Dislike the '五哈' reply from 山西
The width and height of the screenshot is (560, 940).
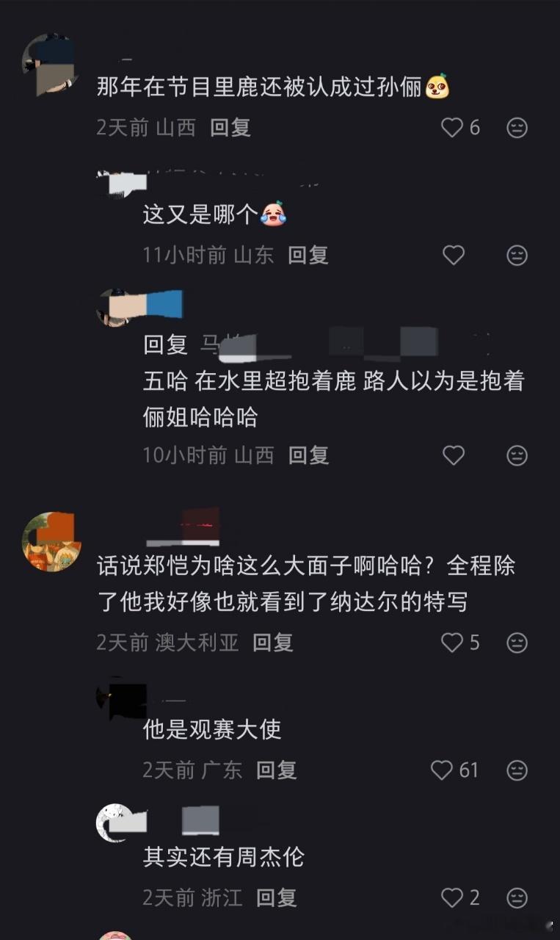517,455
